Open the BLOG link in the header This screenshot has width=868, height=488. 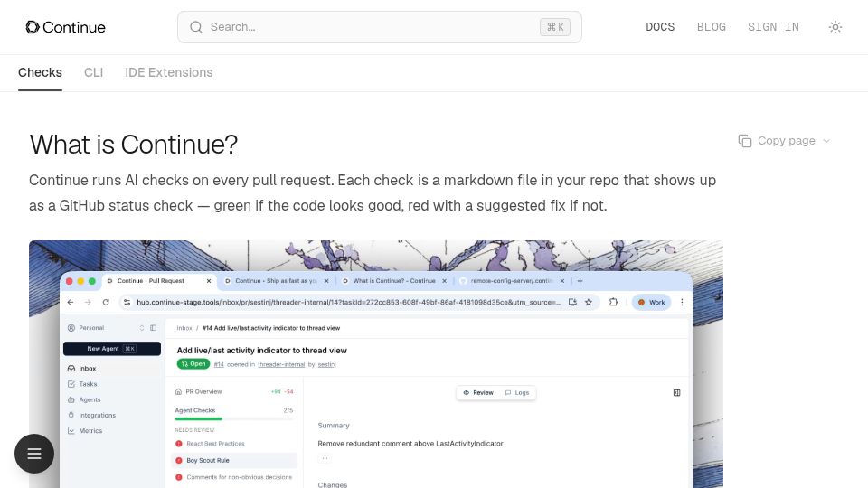(711, 27)
